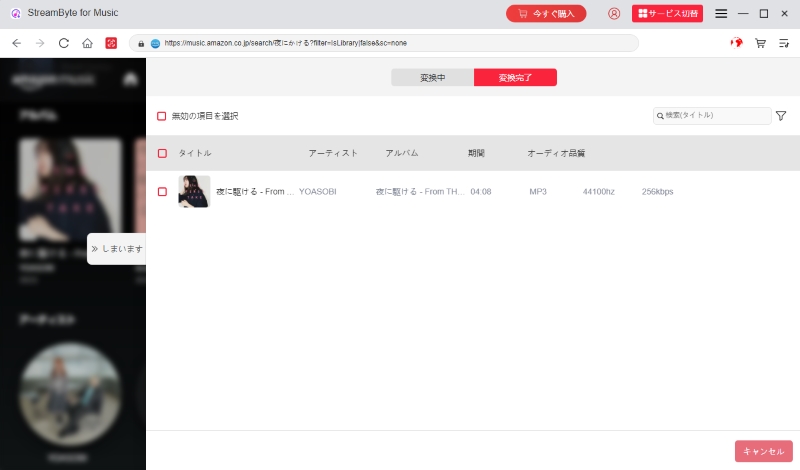Collapse panel with しまいます button
The height and width of the screenshot is (470, 800).
point(117,249)
